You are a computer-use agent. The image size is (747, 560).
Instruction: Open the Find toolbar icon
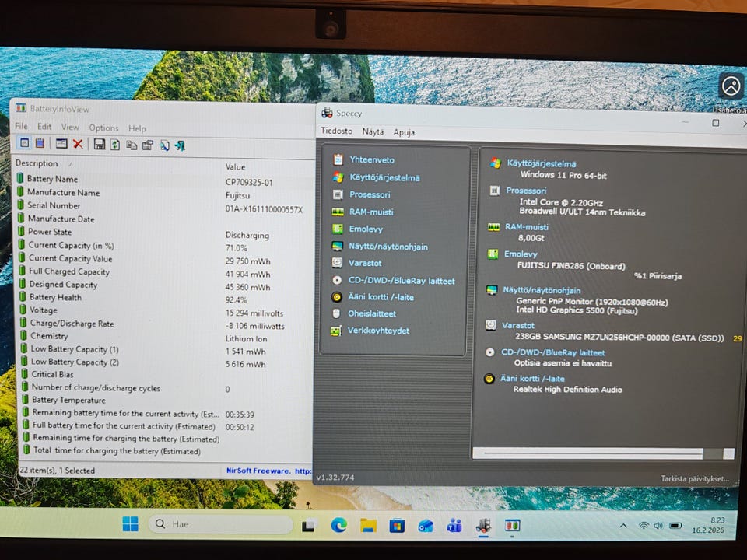pos(164,145)
